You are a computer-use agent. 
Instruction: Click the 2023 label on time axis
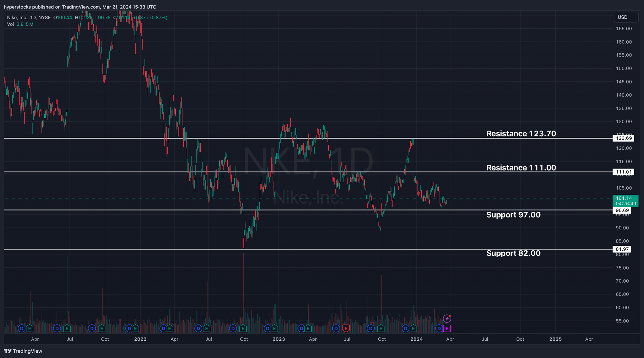point(279,339)
